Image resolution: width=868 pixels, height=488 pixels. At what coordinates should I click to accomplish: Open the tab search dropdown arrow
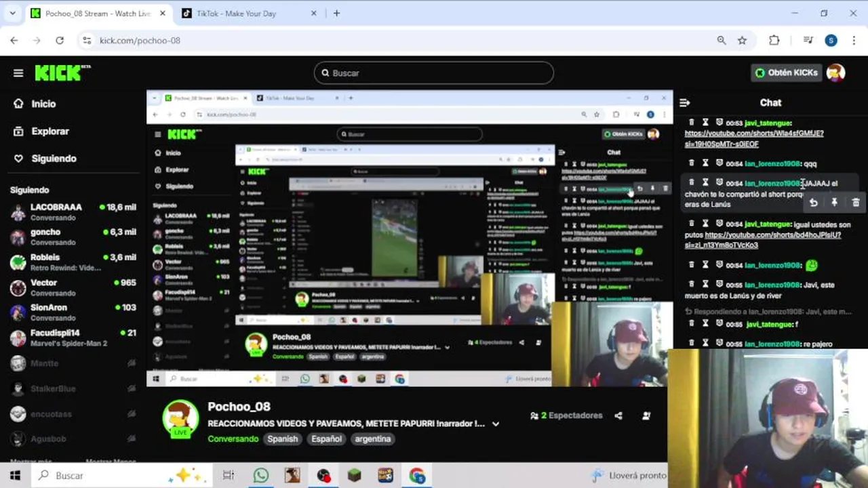pyautogui.click(x=12, y=14)
